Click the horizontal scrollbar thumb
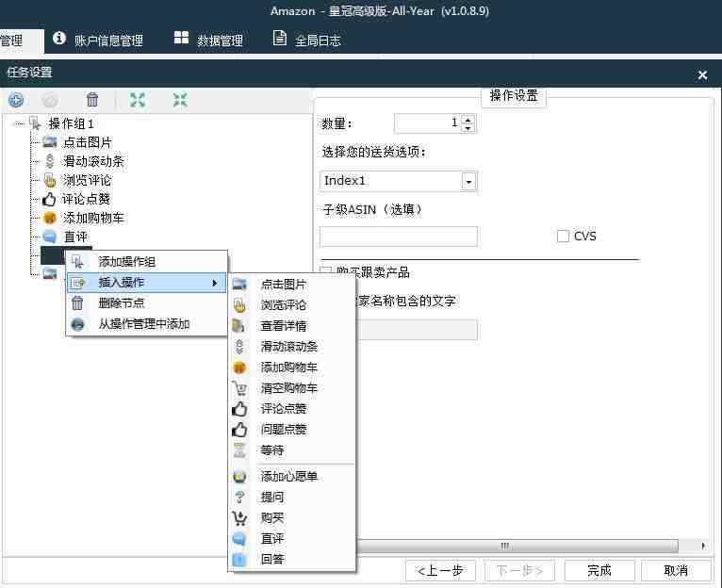This screenshot has height=588, width=722. point(517,547)
